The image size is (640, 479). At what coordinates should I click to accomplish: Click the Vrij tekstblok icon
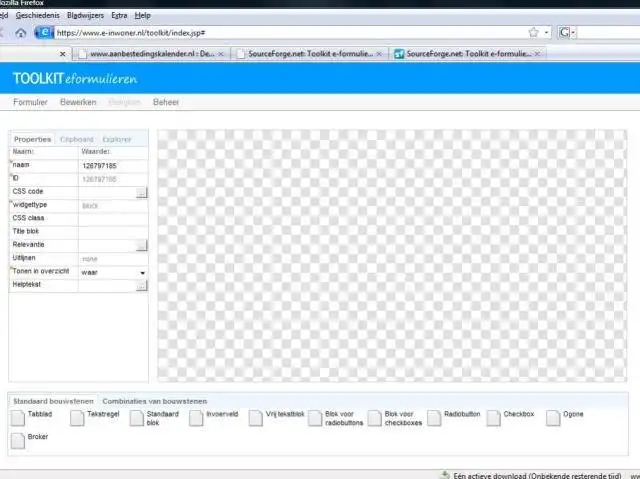256,418
